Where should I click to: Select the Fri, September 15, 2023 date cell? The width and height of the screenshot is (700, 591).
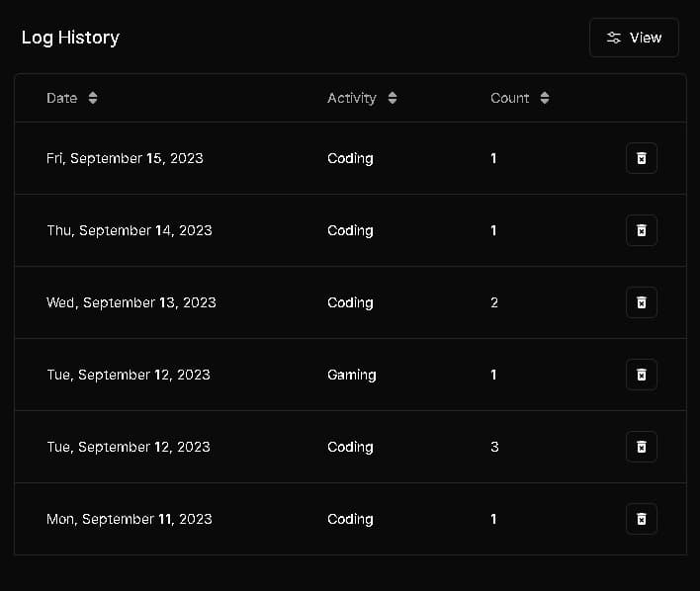click(125, 158)
